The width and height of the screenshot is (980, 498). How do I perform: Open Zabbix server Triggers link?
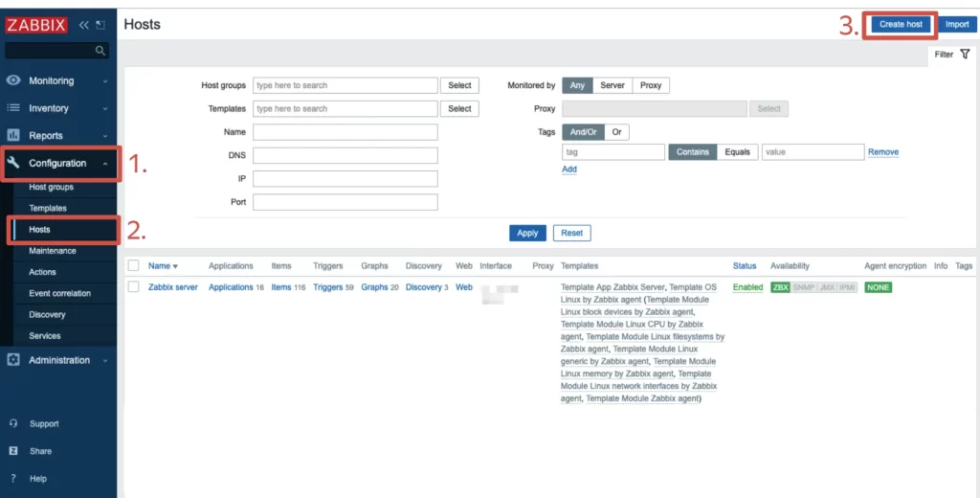328,287
